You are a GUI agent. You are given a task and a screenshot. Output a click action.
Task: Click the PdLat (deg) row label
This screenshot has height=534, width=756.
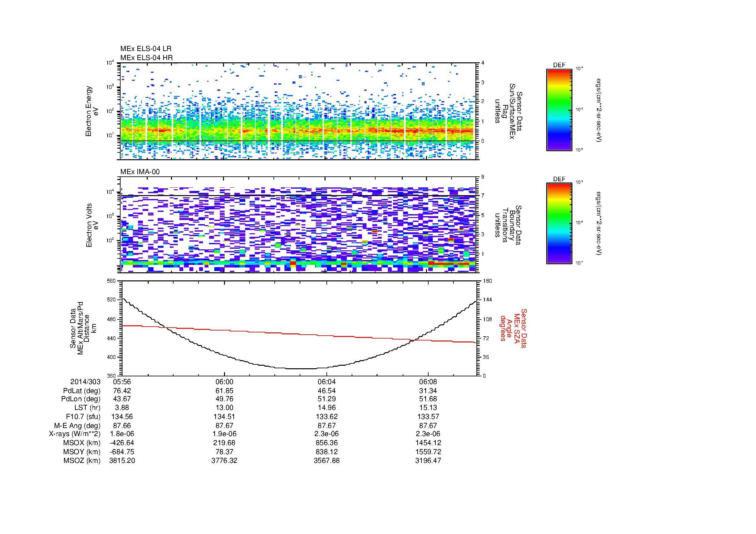click(x=82, y=391)
